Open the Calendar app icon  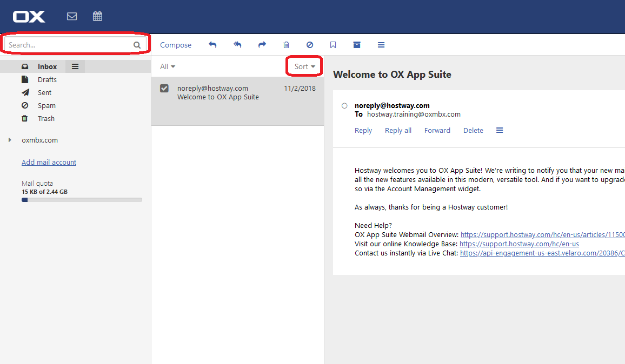pos(98,16)
